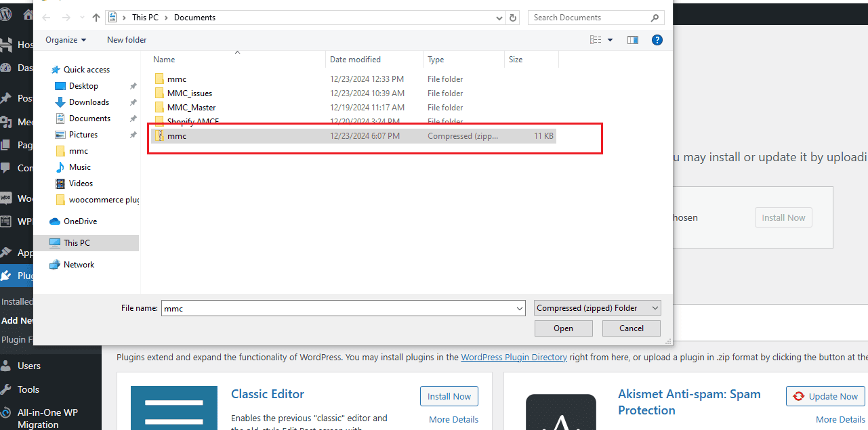Open the file type filter dropdown
The width and height of the screenshot is (868, 430).
coord(597,308)
